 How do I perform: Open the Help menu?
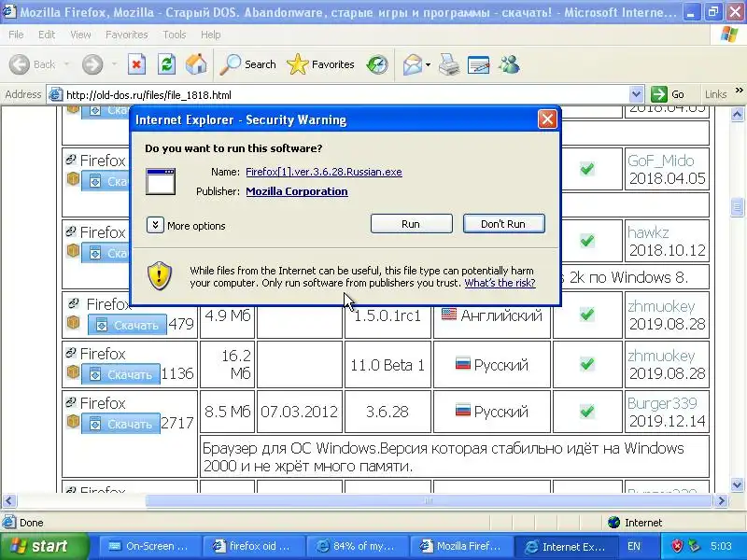click(x=211, y=35)
